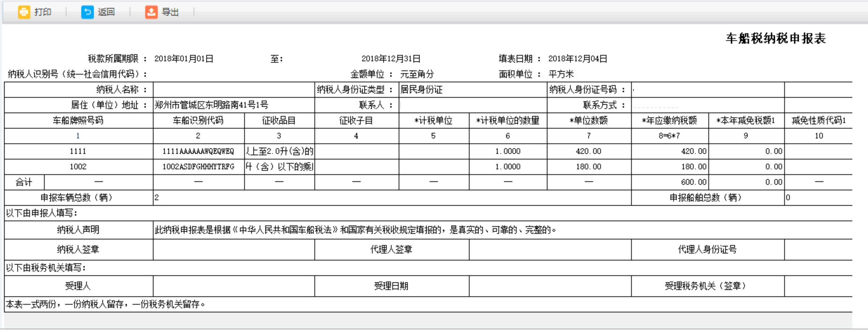
Task: Select the address field 郑州市管城区东明路南41号1号
Action: pos(212,105)
